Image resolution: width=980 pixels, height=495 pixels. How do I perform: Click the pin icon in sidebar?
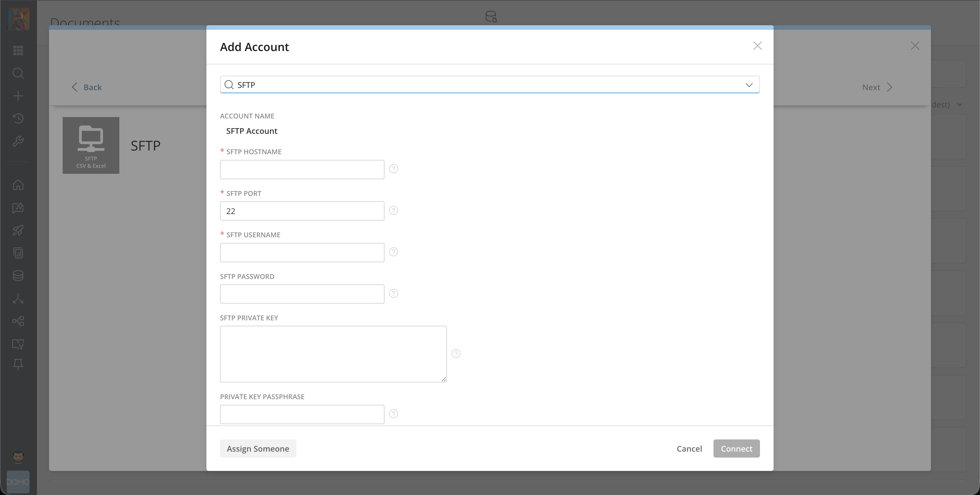[18, 365]
